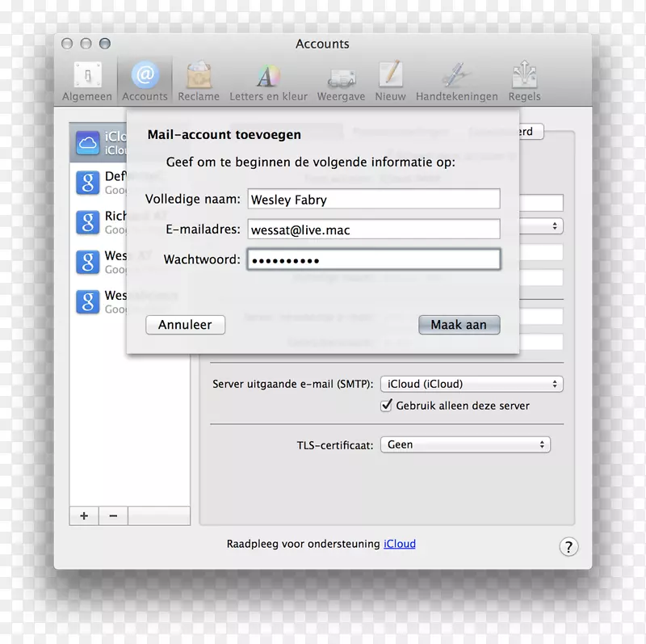Click the E-mailadres input field
This screenshot has height=644, width=646.
tap(373, 229)
